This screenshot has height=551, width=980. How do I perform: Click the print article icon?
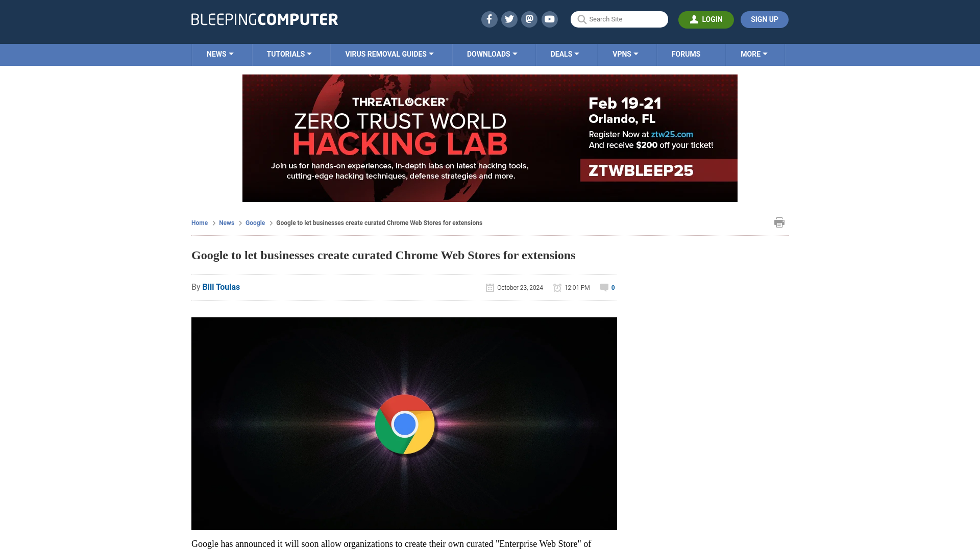[x=779, y=222]
